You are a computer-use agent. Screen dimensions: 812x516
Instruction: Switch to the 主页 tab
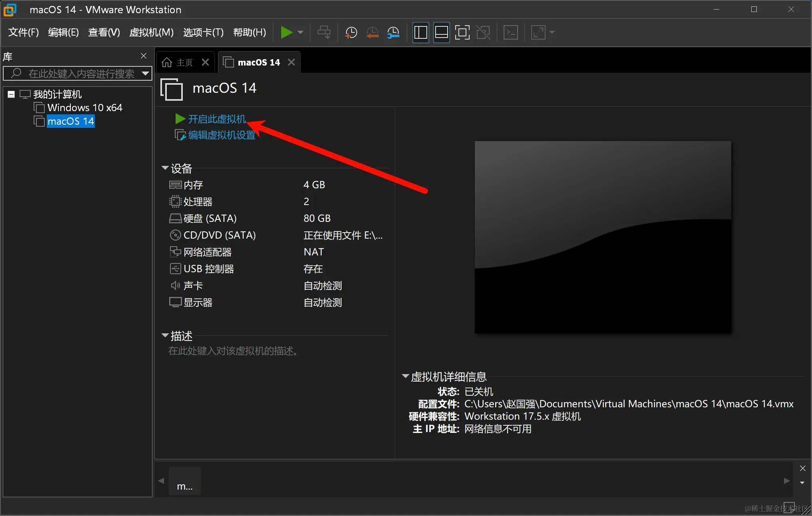[x=184, y=62]
